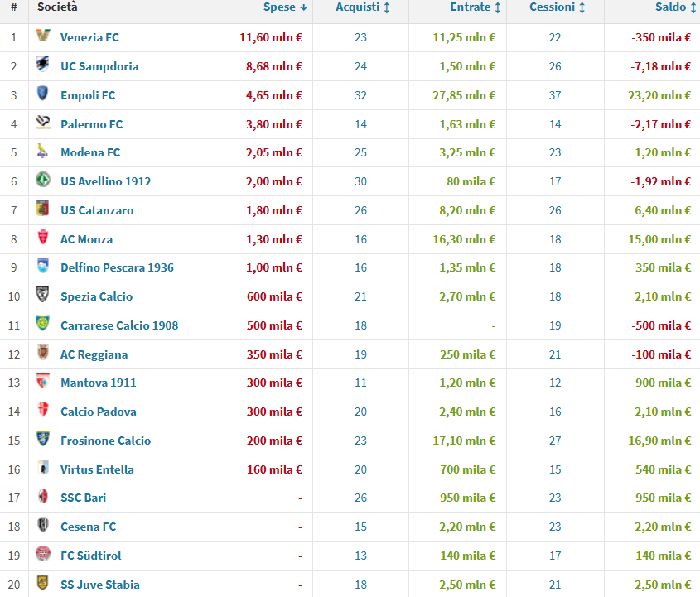Open the Modena FC club page

(90, 152)
